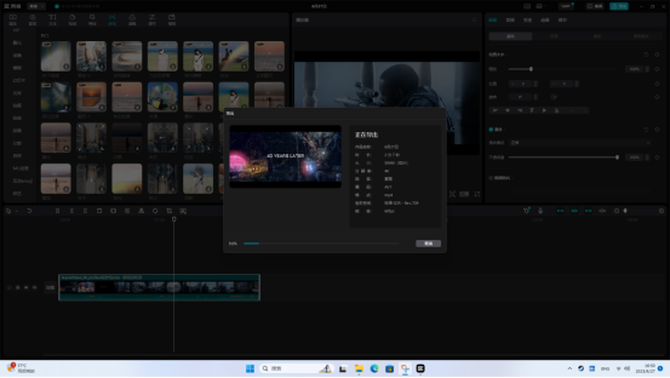Click the Windows Start button
Image resolution: width=670 pixels, height=378 pixels.
(250, 369)
